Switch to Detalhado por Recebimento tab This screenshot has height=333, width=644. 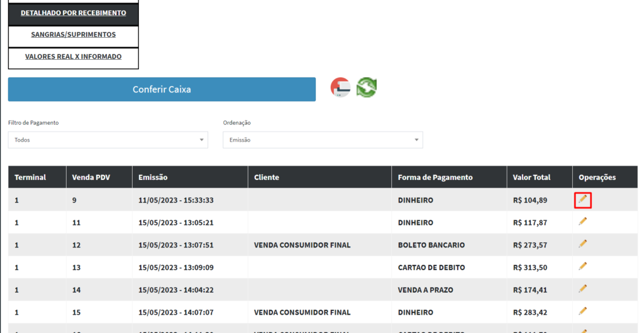pyautogui.click(x=73, y=13)
